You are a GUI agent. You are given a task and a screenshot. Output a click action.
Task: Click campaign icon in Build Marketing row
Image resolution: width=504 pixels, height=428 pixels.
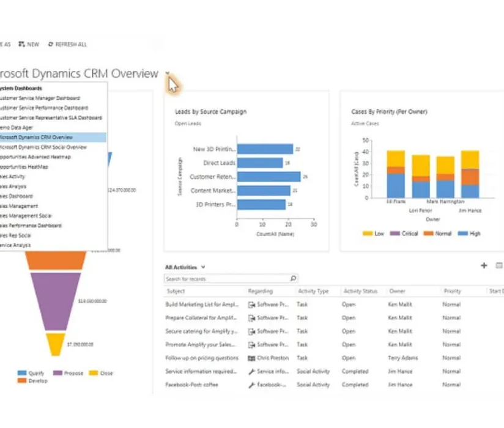[251, 304]
